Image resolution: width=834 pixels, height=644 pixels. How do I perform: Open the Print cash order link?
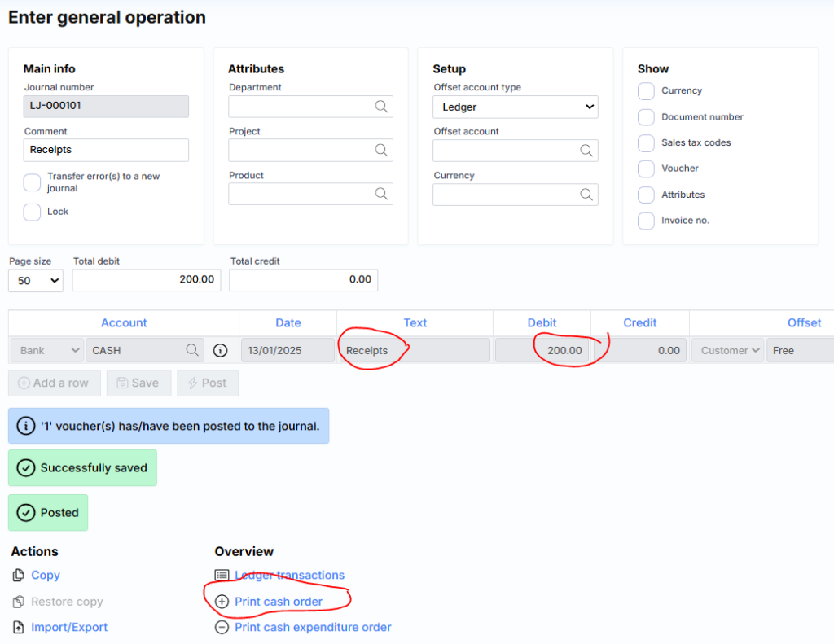coord(279,602)
